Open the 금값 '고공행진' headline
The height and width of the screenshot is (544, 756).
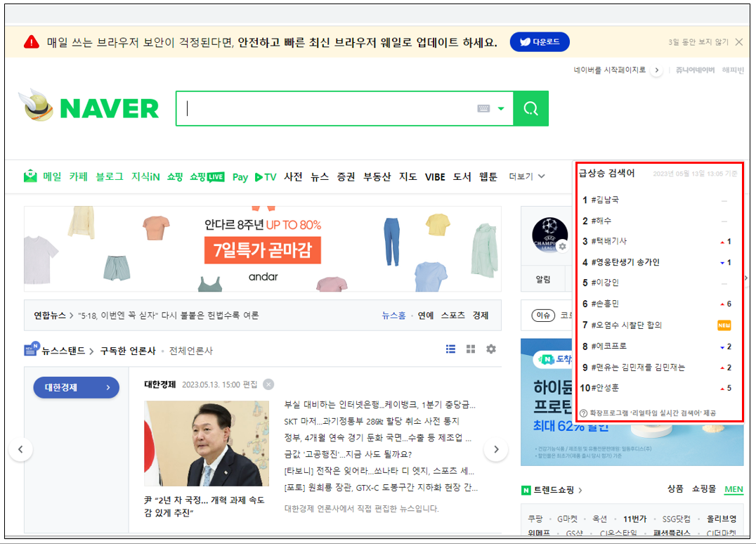[348, 454]
